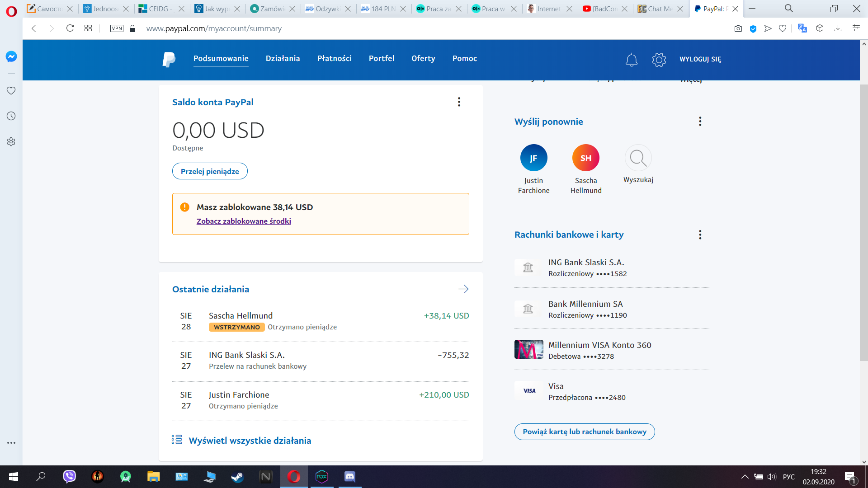Click Powiąż kartę lub rachunek bankowy
The width and height of the screenshot is (868, 488).
[x=585, y=432]
